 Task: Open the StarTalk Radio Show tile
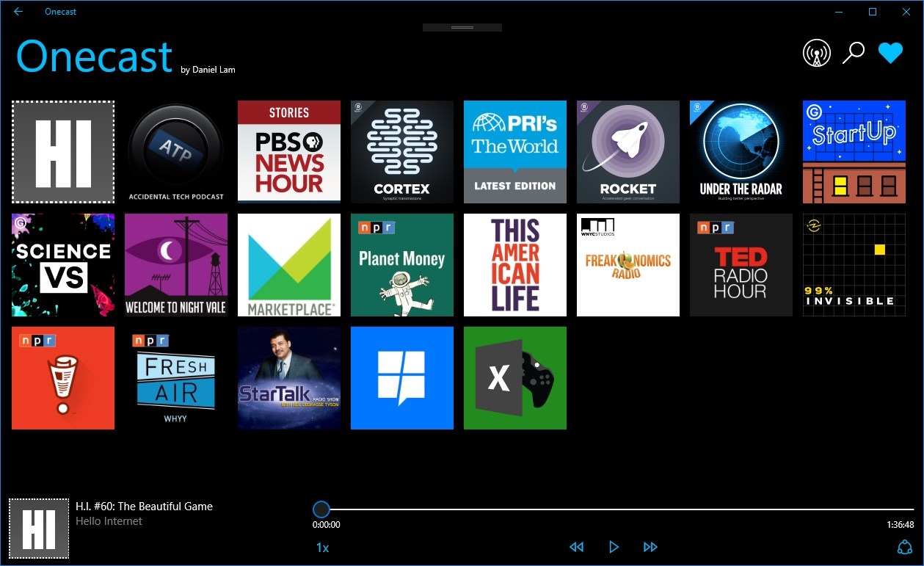289,378
